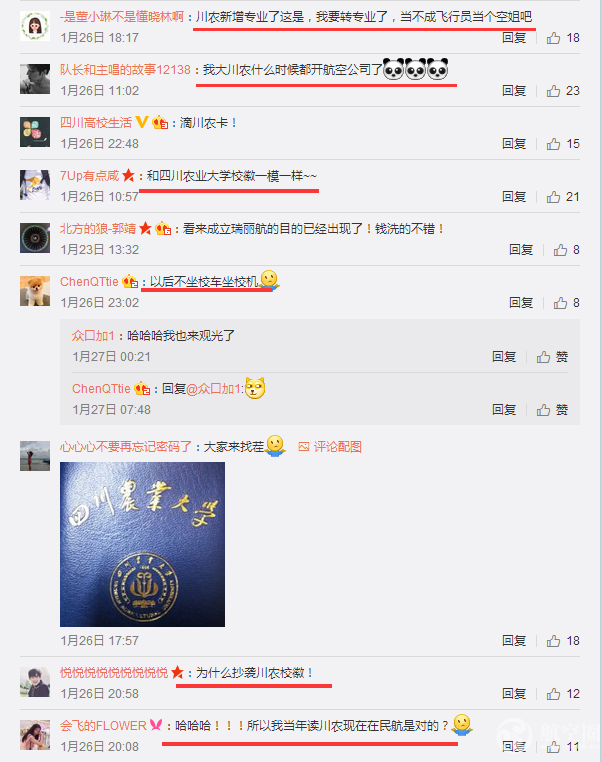Image resolution: width=601 pixels, height=762 pixels.
Task: Open 心心心不要再忘记密码了 profile name
Action: [x=126, y=447]
